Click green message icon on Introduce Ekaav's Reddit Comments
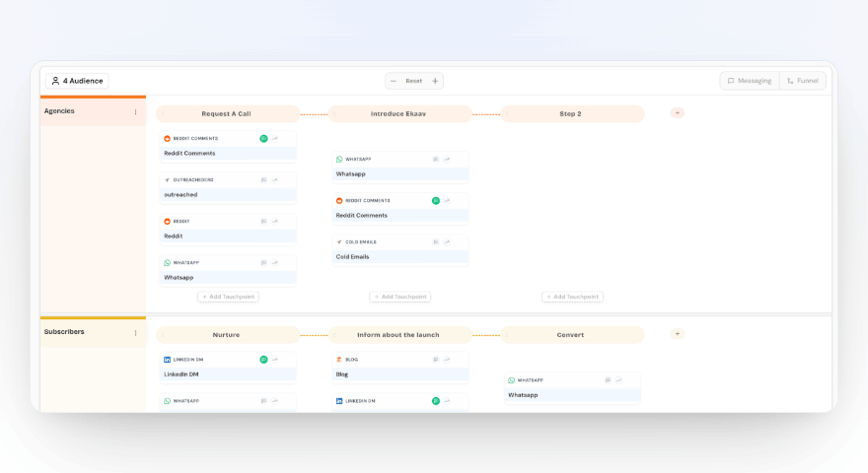This screenshot has width=868, height=473. coord(436,201)
